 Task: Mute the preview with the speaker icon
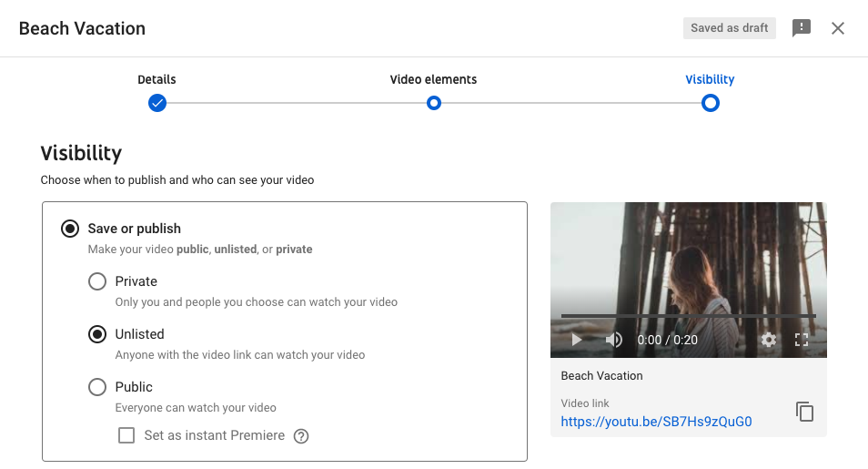[x=613, y=340]
